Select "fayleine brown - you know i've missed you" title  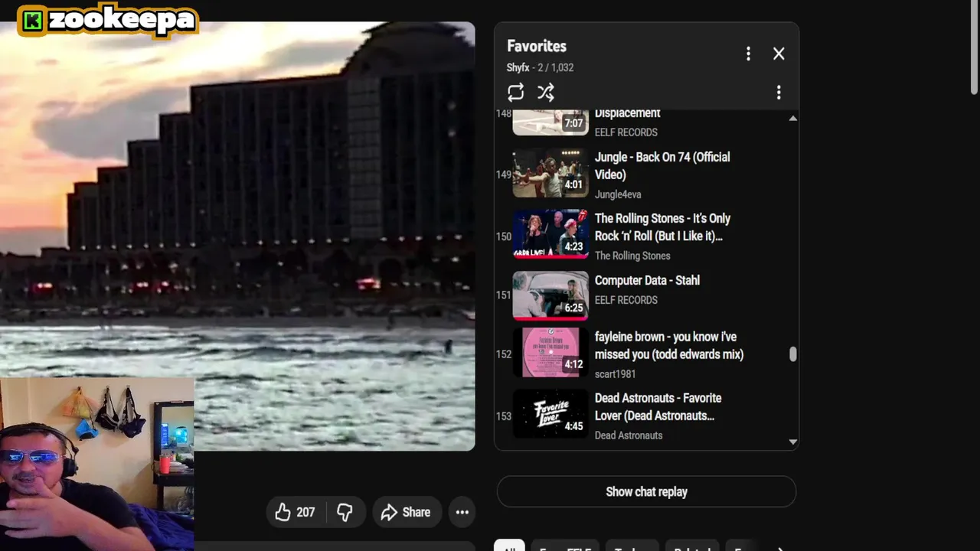tap(669, 345)
